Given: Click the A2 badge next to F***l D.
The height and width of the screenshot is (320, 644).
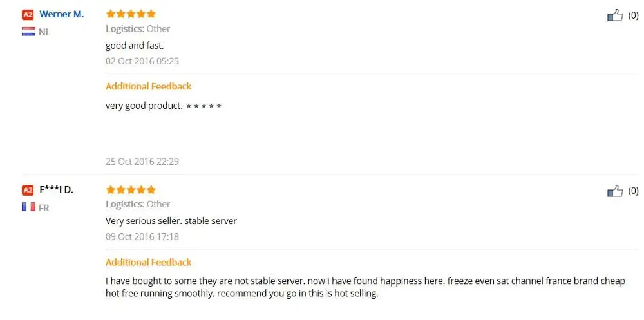Looking at the screenshot, I should (28, 190).
